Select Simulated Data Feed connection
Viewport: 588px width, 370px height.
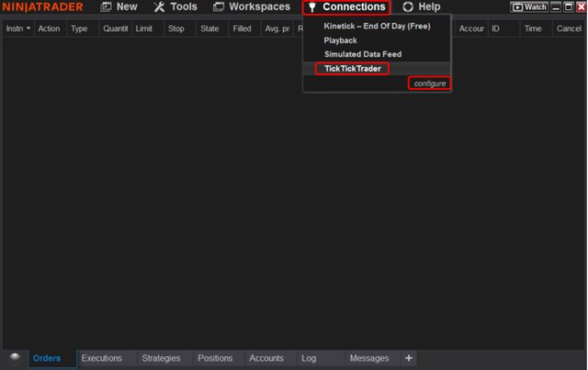point(363,54)
